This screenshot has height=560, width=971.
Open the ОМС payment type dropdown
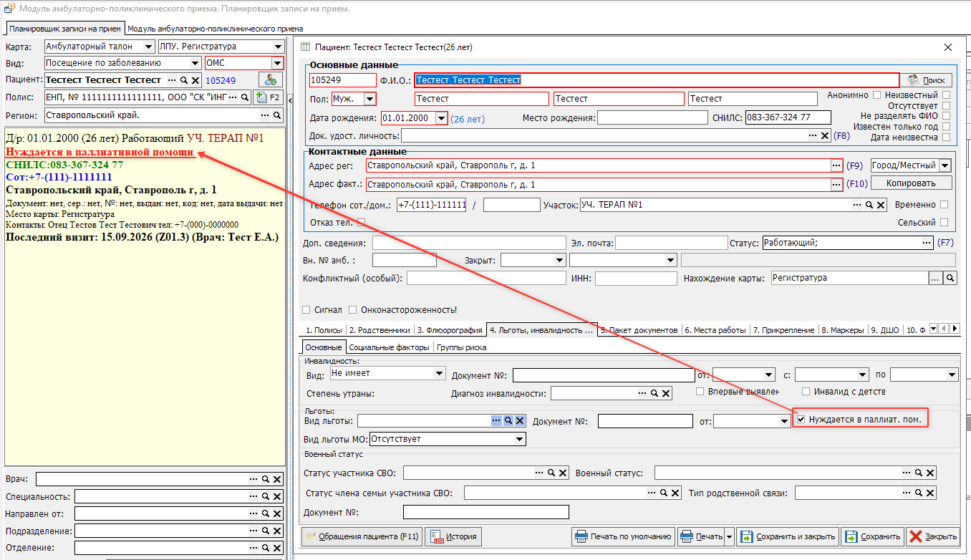point(278,63)
